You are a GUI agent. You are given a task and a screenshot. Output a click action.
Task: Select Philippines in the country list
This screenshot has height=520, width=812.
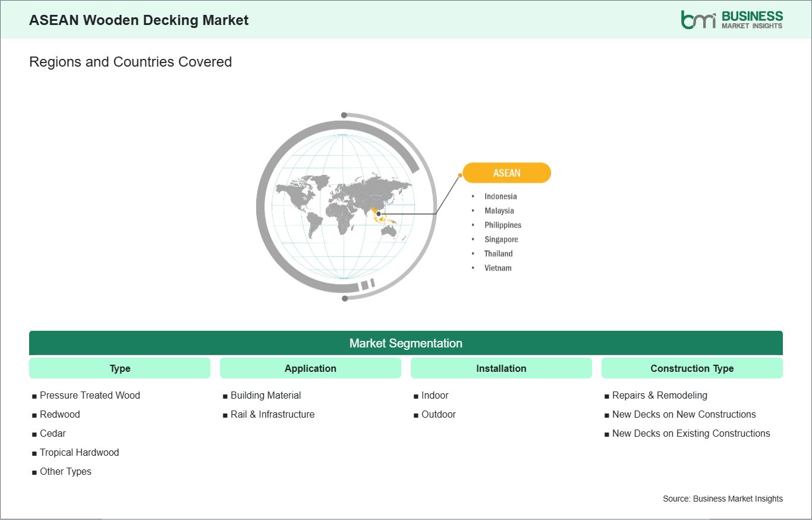pyautogui.click(x=503, y=225)
